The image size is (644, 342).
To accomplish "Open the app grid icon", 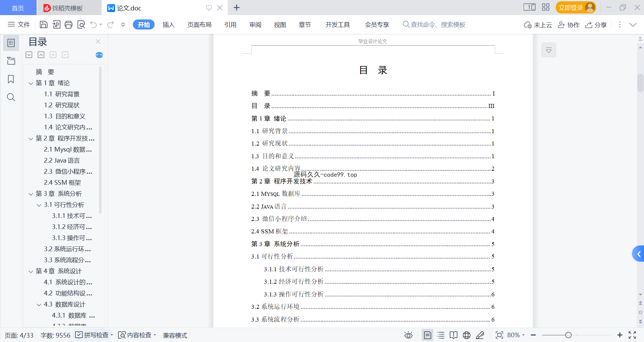I will 546,7.
